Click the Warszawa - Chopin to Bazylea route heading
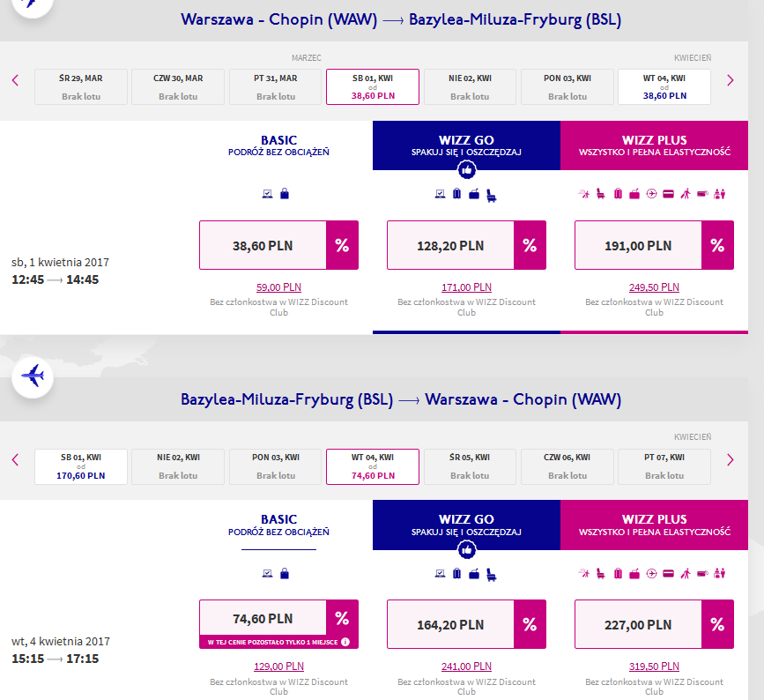Viewport: 764px width, 700px height. point(401,19)
